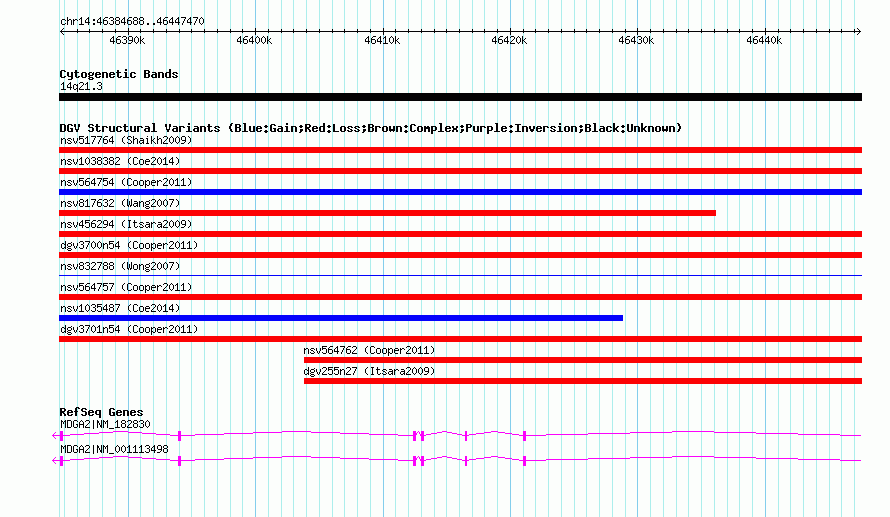Screen dimensions: 890x517
Task: Select the thin blue nsv832788 line
Action: [x=460, y=276]
